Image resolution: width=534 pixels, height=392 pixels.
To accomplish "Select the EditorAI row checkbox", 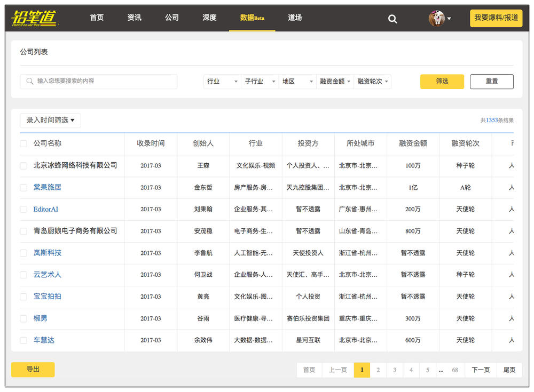I will tap(23, 210).
